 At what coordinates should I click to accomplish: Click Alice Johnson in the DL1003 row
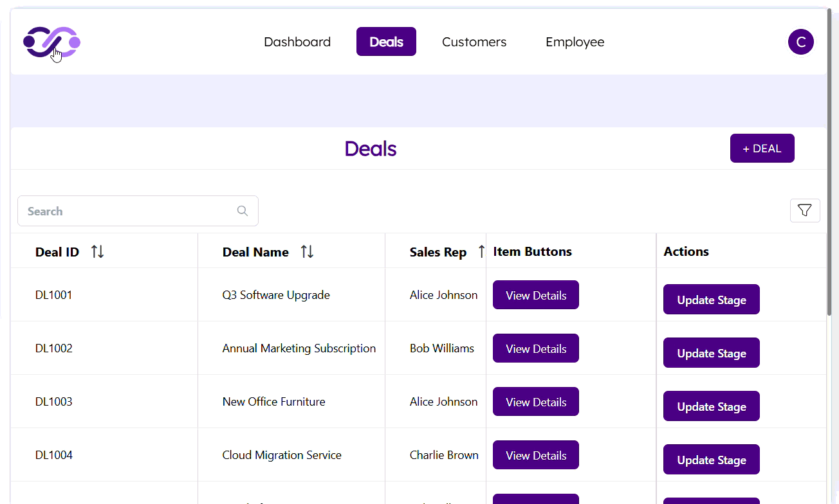click(444, 402)
